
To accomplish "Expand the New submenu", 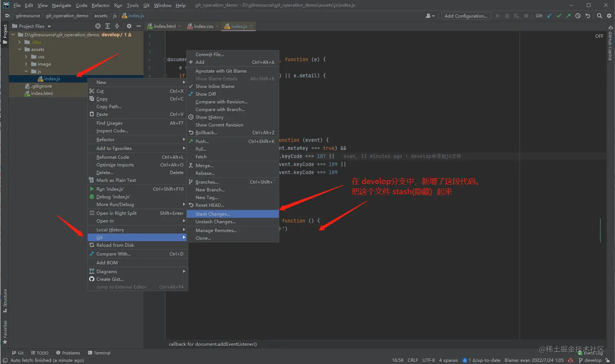I will coord(137,82).
